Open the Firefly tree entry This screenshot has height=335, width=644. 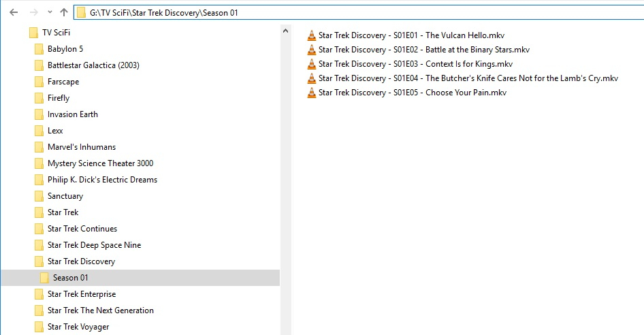(59, 98)
